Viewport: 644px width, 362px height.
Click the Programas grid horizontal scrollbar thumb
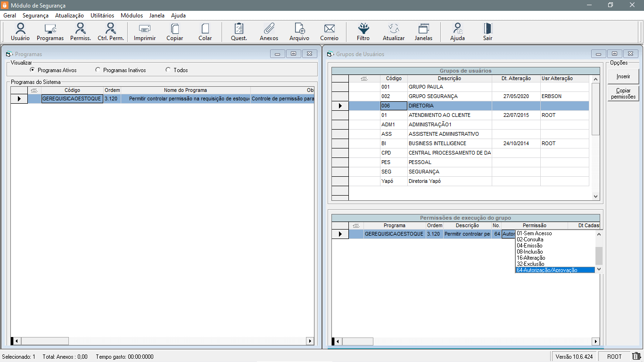click(45, 341)
